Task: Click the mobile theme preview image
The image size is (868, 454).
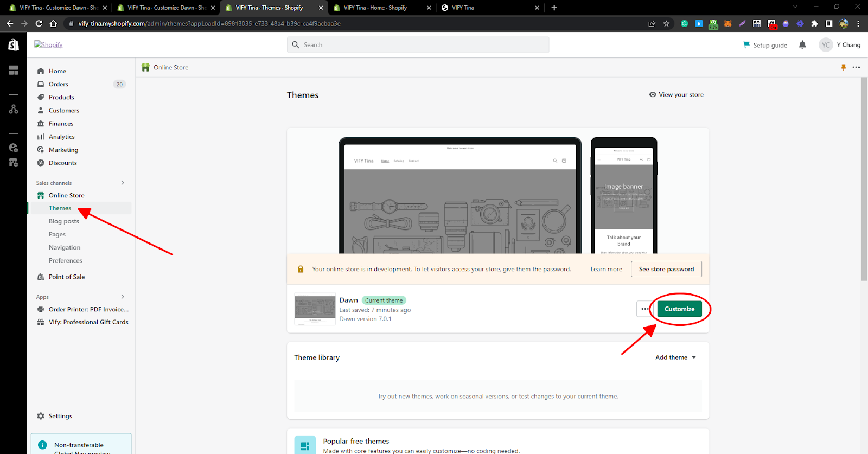Action: click(624, 195)
